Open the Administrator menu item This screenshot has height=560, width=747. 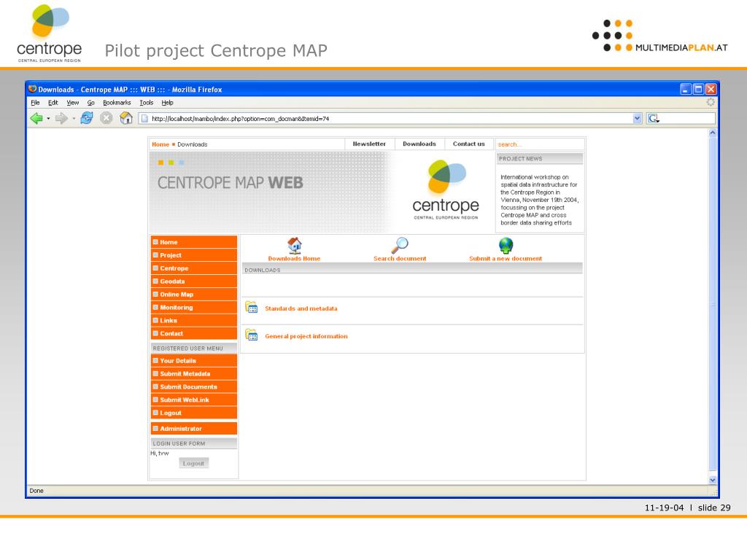(x=194, y=429)
